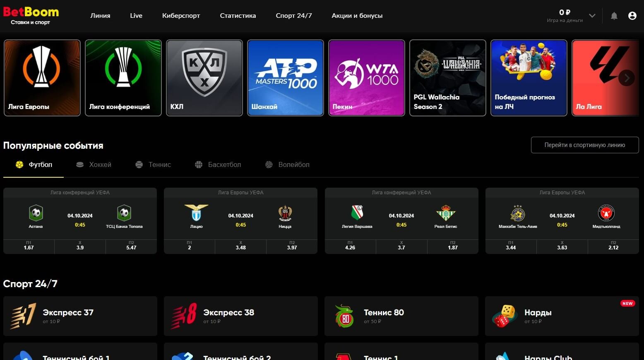Open the Линия menu item

100,16
